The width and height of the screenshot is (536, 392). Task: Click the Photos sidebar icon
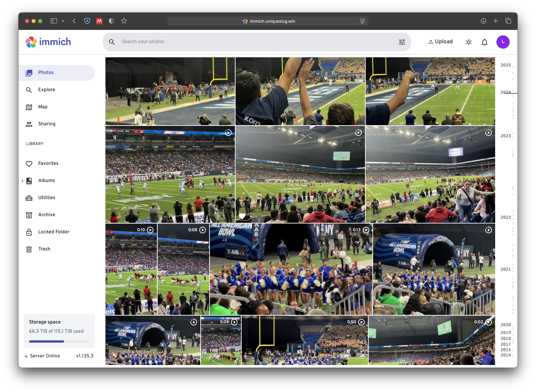click(29, 73)
